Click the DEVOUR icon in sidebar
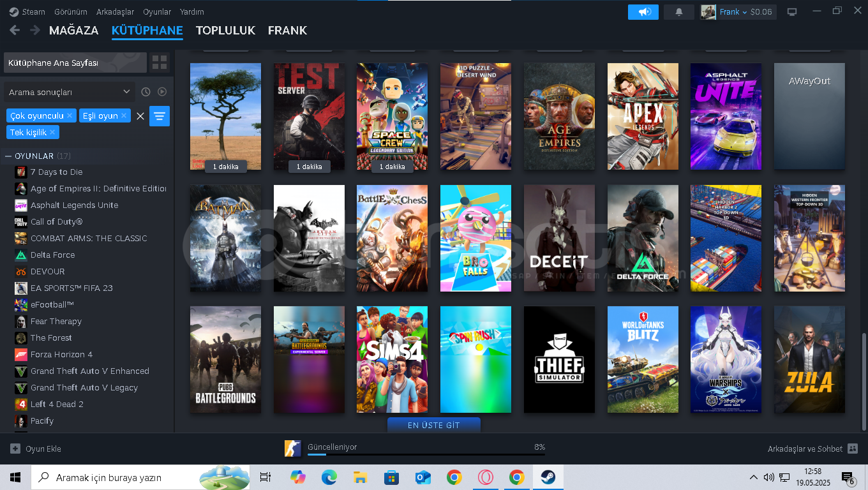The height and width of the screenshot is (490, 868). tap(21, 271)
